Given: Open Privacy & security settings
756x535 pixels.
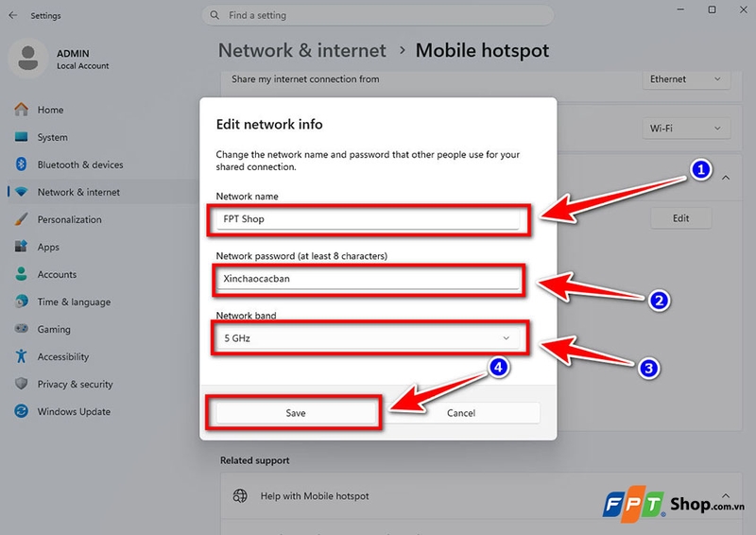Looking at the screenshot, I should pos(76,385).
